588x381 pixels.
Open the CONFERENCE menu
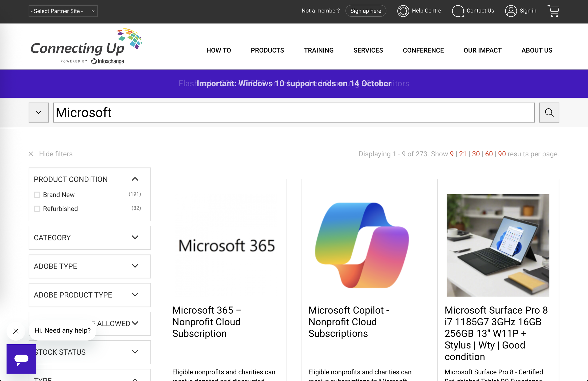423,50
